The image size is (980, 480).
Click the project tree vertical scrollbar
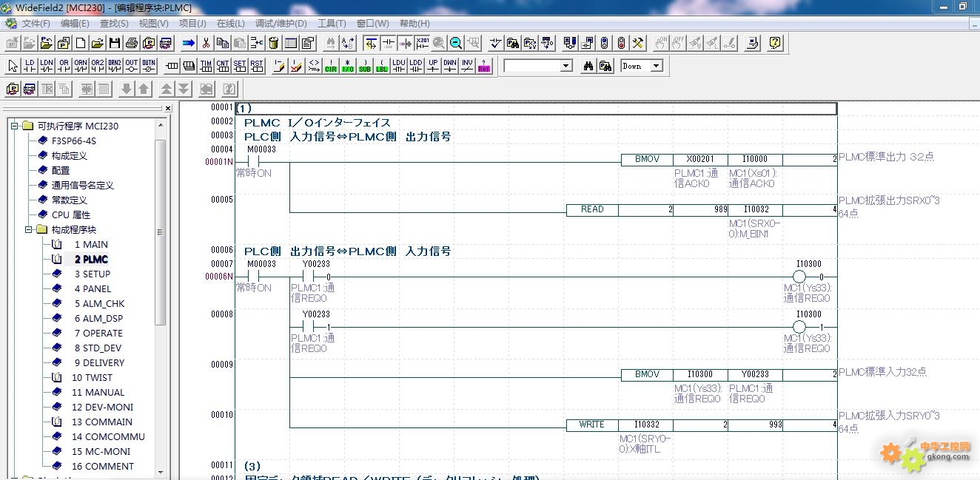point(161,232)
